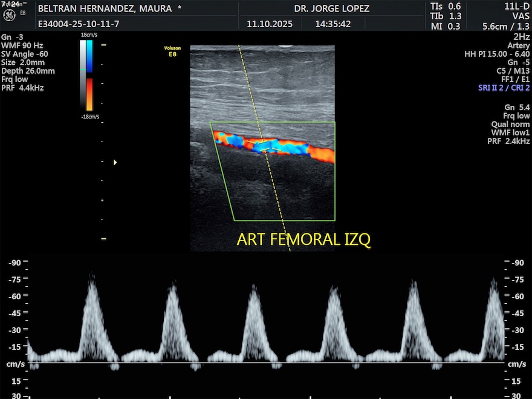Viewport: 532px width, 399px height.
Task: Select the ART FEMORAL IZQ annotation text
Action: pos(303,239)
